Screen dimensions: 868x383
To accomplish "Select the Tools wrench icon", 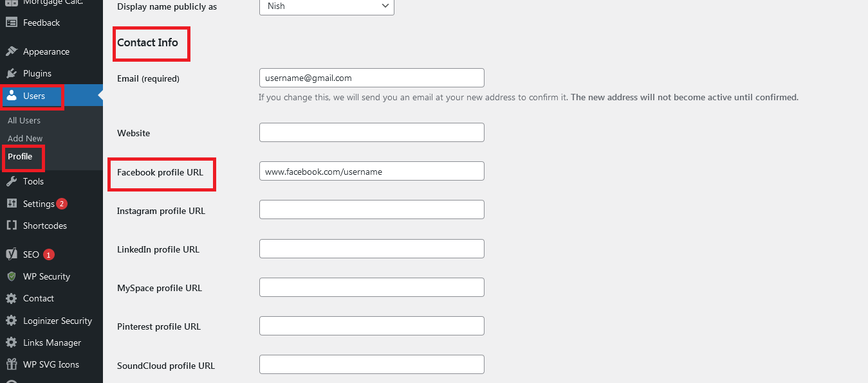I will 12,181.
